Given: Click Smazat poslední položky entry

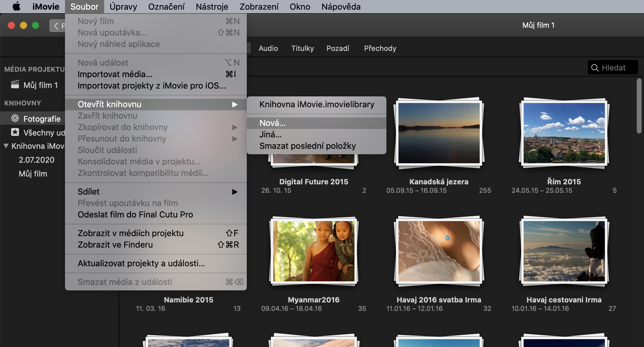Looking at the screenshot, I should tap(307, 146).
